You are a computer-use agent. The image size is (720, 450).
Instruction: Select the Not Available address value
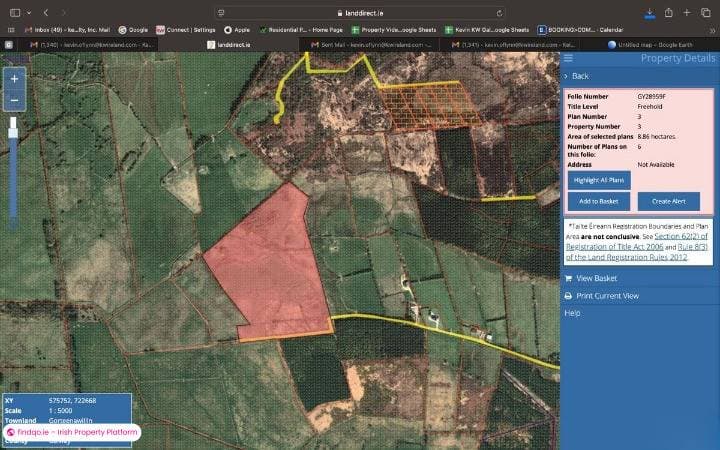pyautogui.click(x=656, y=164)
